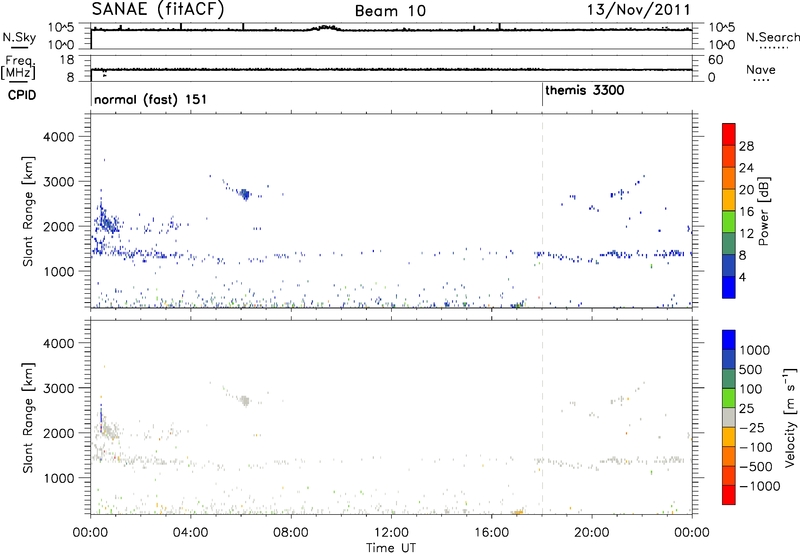Screen dimensions: 800x554
Task: Click the Nave legend label
Action: tap(761, 69)
